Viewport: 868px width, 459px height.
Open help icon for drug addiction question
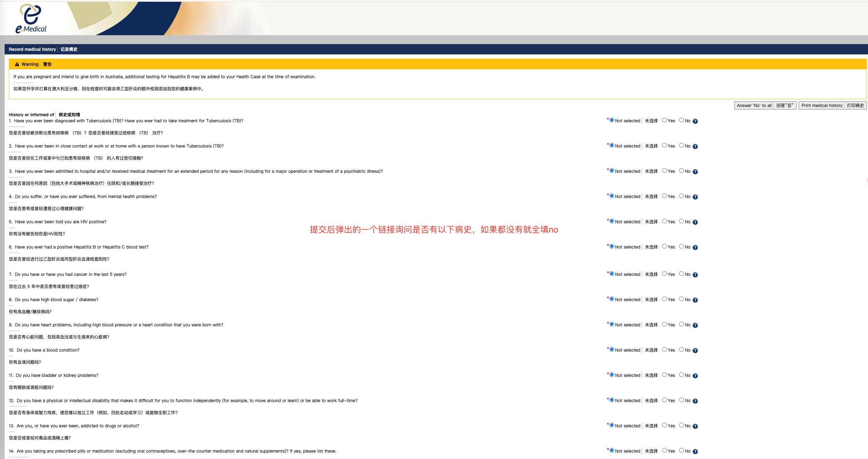coord(695,426)
